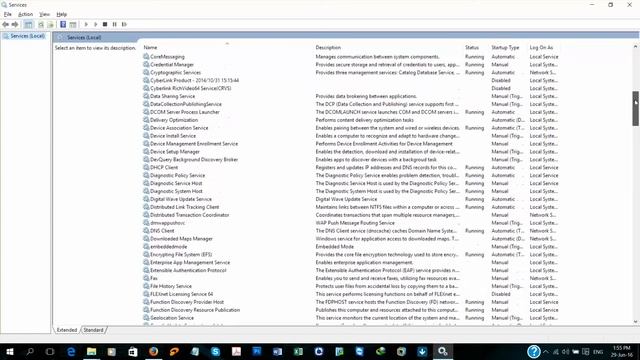Open the View menu

(44, 14)
